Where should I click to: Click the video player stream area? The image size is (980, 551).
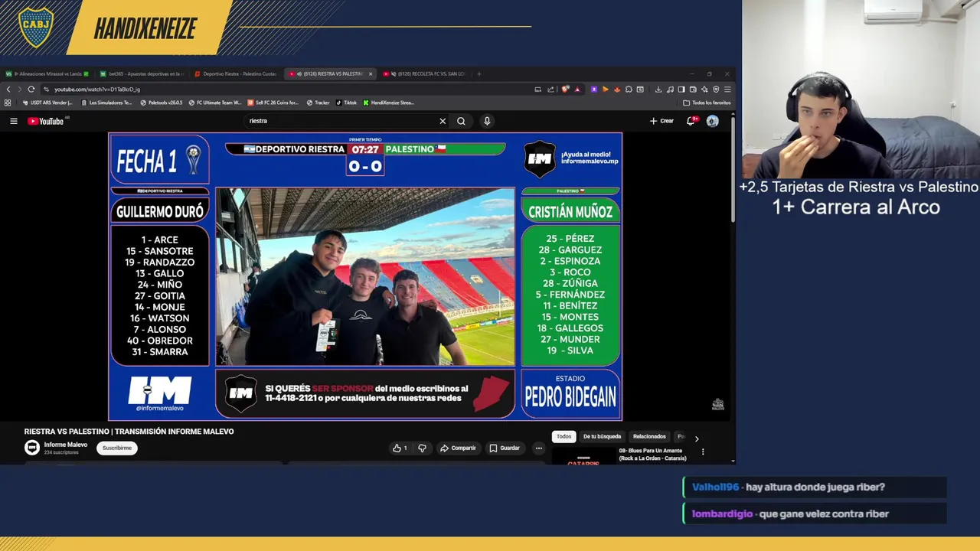coord(365,276)
